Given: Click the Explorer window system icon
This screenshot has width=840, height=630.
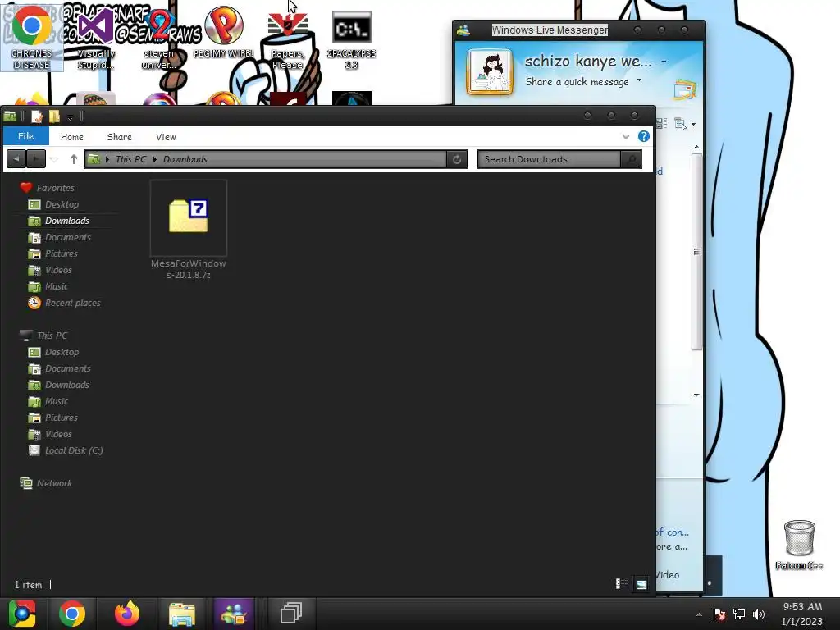Looking at the screenshot, I should click(x=10, y=116).
